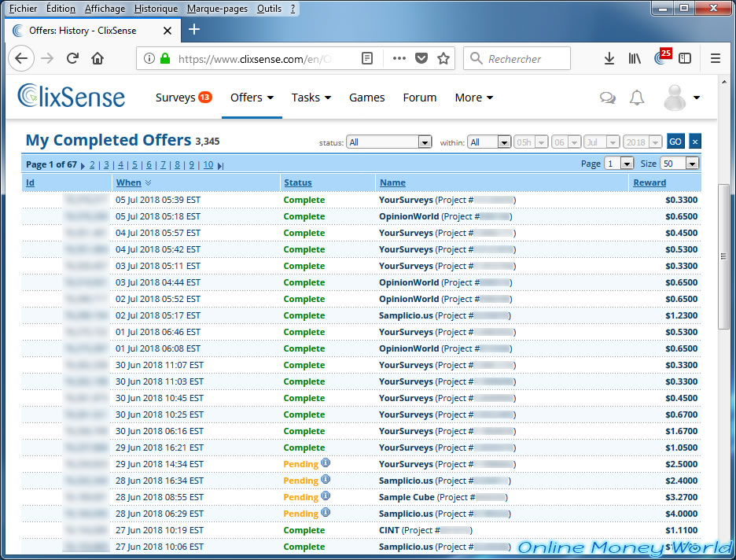Go back using the browser back arrow
The height and width of the screenshot is (560, 736).
pyautogui.click(x=21, y=58)
